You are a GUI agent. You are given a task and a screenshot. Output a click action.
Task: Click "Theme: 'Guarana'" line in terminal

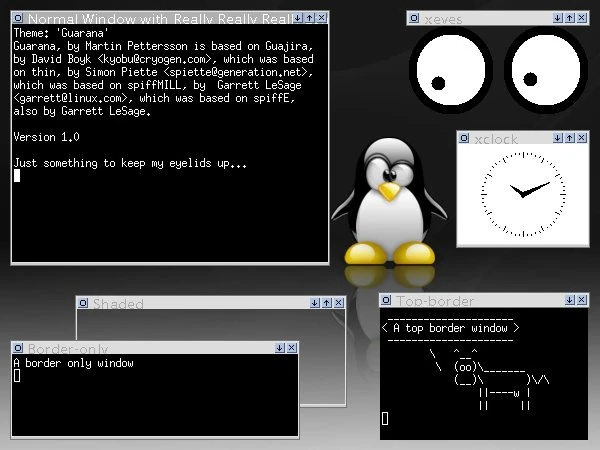pyautogui.click(x=60, y=33)
